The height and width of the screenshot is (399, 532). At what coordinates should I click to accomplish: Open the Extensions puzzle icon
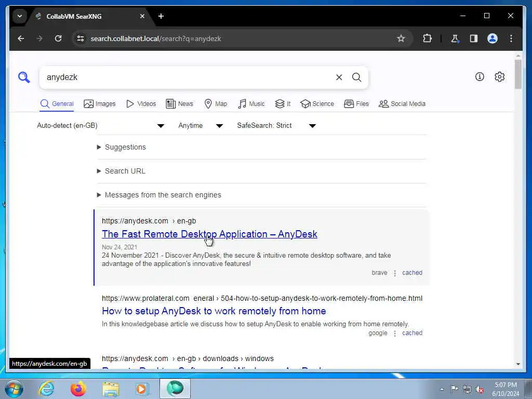point(427,38)
